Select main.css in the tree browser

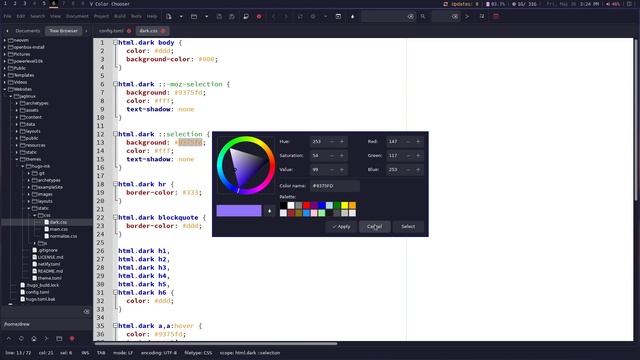(58, 229)
